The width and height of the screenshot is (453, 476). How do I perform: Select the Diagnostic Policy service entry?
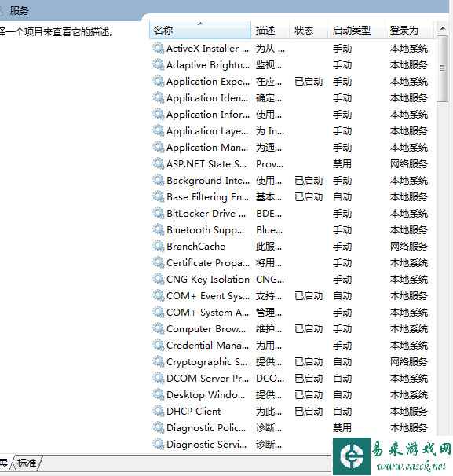[x=293, y=428]
